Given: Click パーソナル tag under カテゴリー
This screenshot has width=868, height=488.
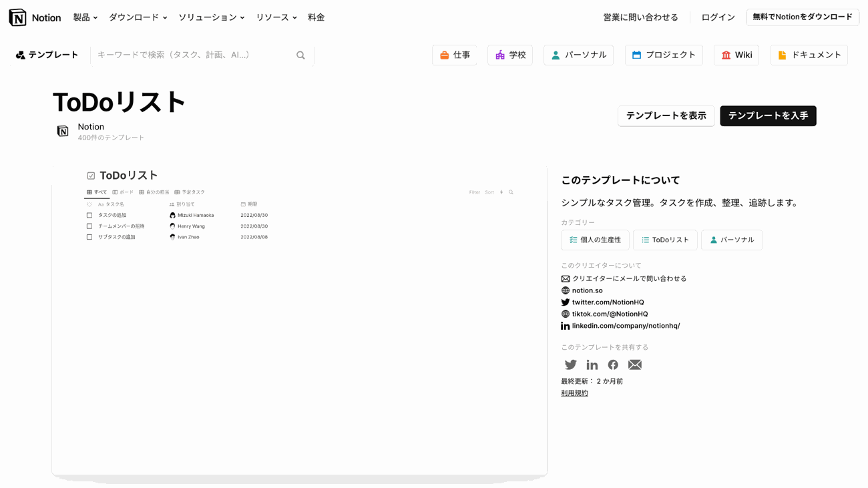Looking at the screenshot, I should (x=732, y=240).
